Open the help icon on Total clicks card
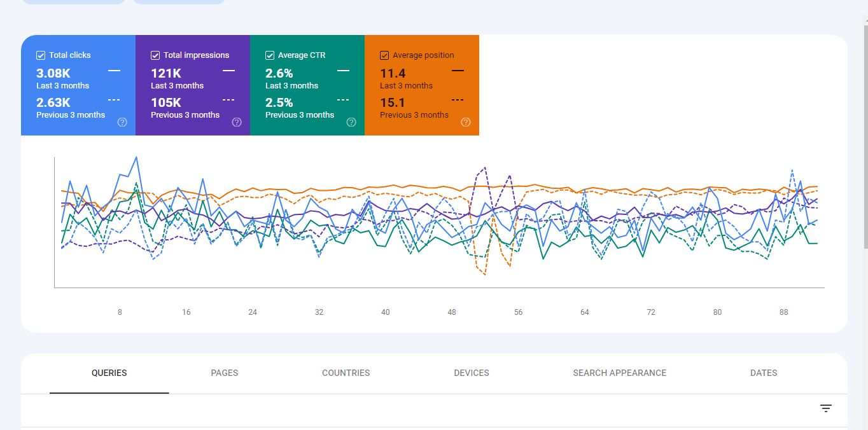The width and height of the screenshot is (868, 430). (122, 122)
